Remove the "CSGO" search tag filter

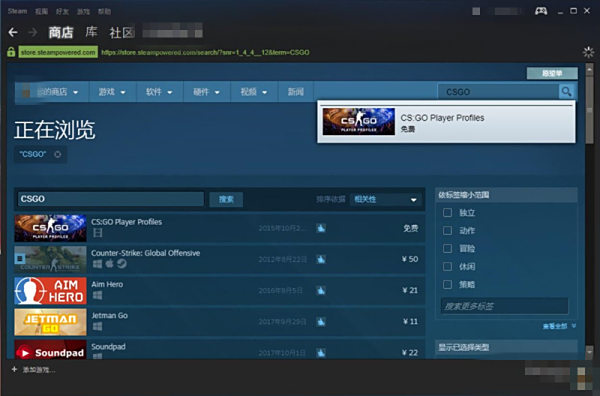click(x=57, y=154)
